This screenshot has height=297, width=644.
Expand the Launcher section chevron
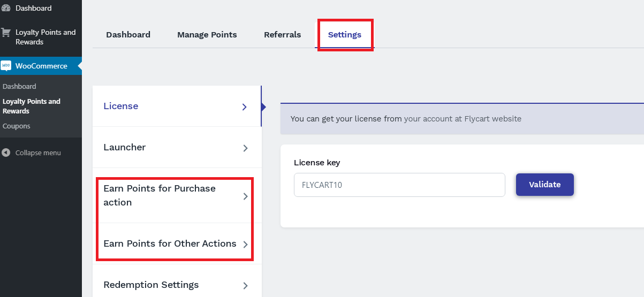tap(245, 148)
